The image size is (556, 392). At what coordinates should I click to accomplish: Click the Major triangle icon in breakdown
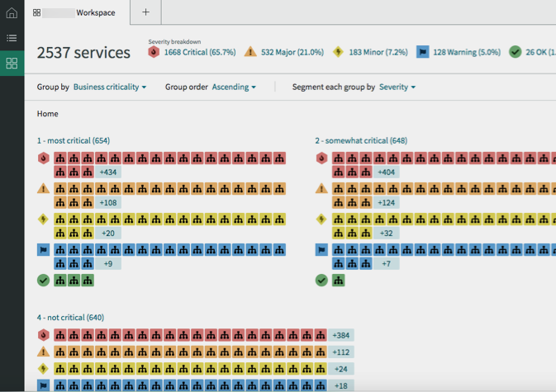tap(250, 52)
